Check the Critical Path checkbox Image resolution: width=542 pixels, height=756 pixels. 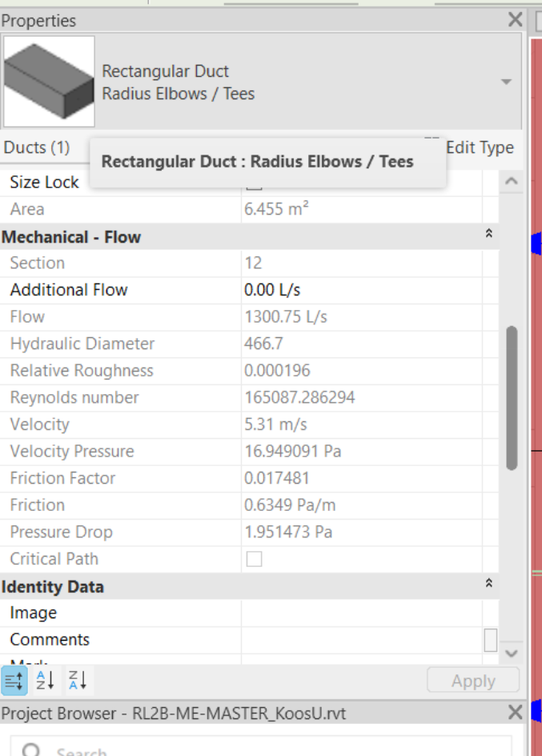click(x=254, y=559)
